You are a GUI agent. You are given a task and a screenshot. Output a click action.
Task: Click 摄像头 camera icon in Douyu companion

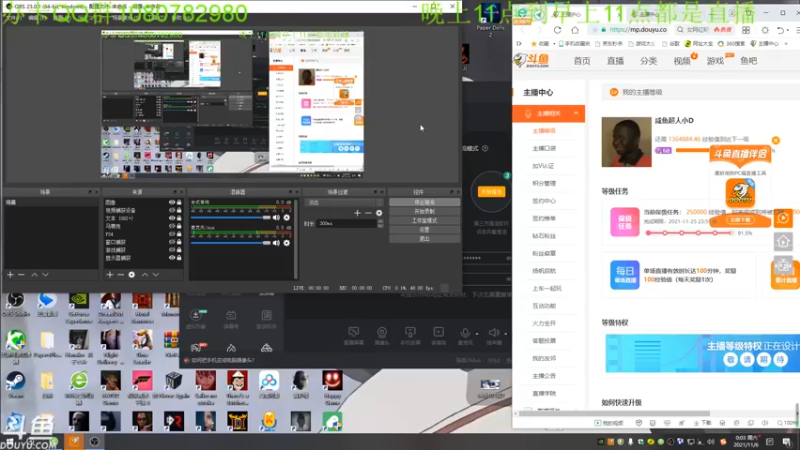pyautogui.click(x=382, y=333)
